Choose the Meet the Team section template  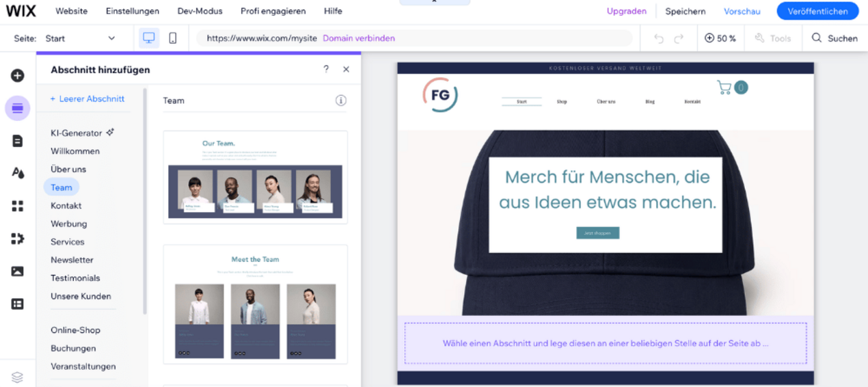click(x=255, y=304)
